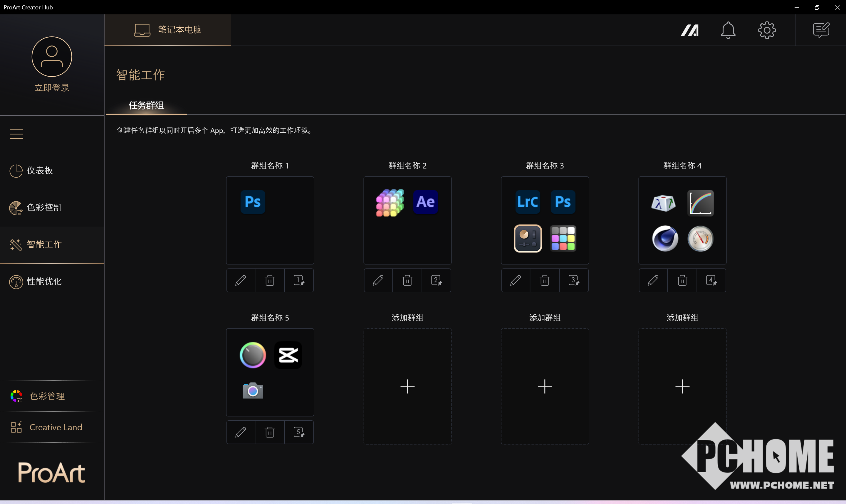The height and width of the screenshot is (504, 846).
Task: Delete group 2 using its trash icon
Action: point(407,280)
